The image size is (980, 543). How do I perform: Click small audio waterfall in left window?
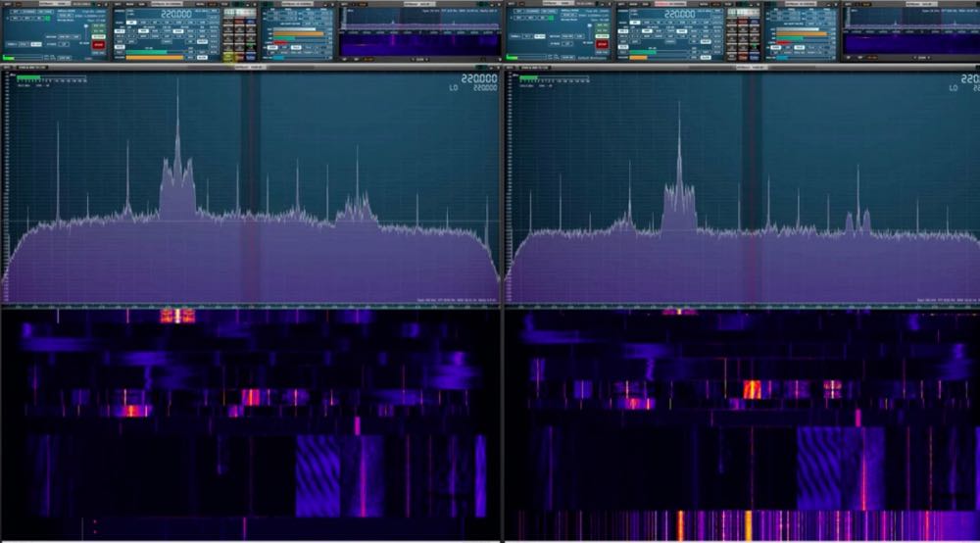(420, 45)
